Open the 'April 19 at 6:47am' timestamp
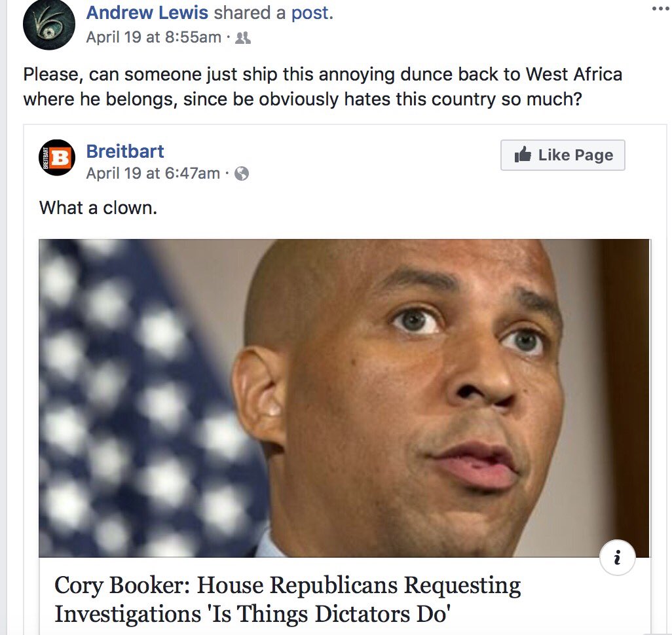The image size is (672, 635). tap(153, 173)
